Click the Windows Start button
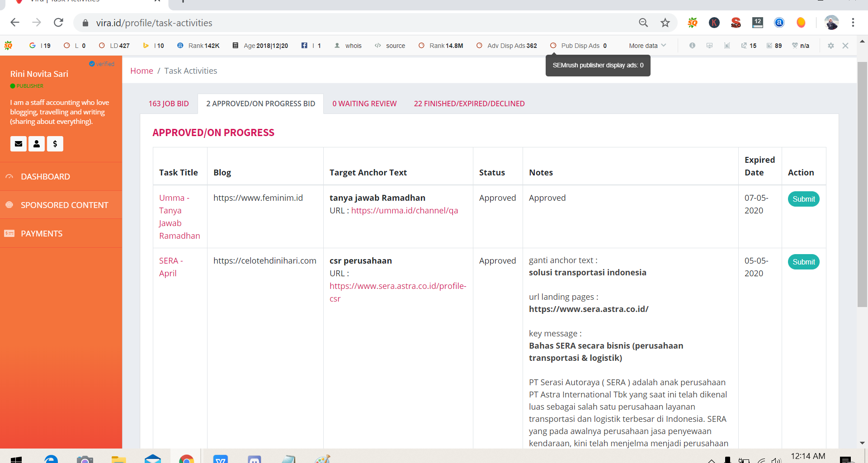868x463 pixels. (x=16, y=459)
